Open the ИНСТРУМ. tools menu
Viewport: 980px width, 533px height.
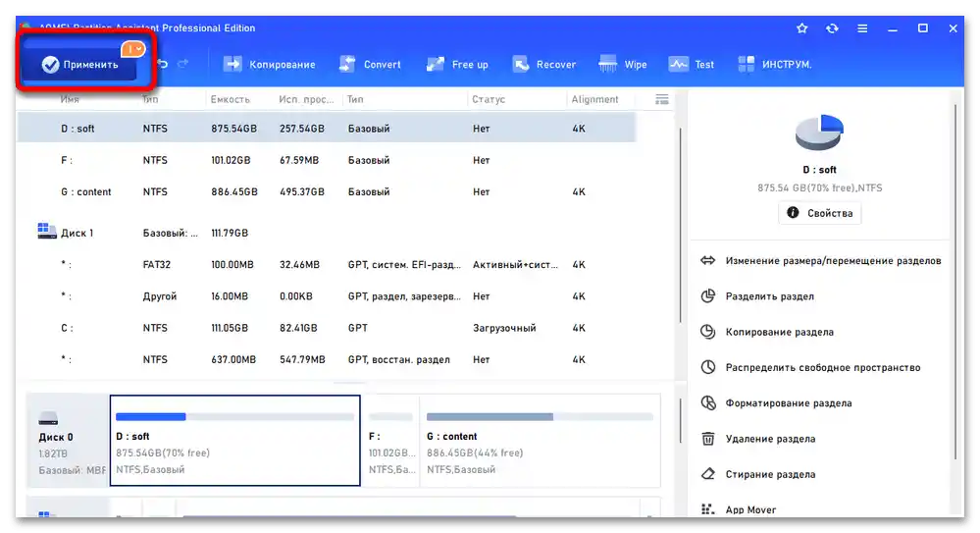[x=774, y=65]
